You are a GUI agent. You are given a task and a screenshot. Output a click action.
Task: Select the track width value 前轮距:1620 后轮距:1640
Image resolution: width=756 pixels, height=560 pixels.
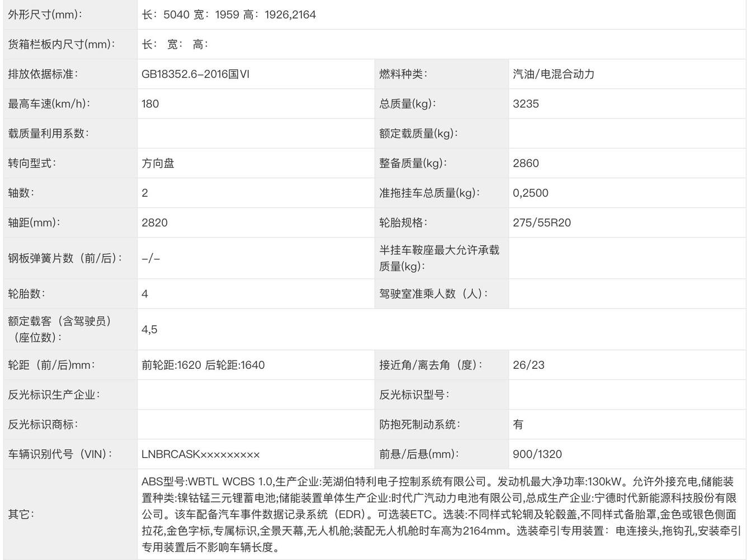(x=203, y=365)
